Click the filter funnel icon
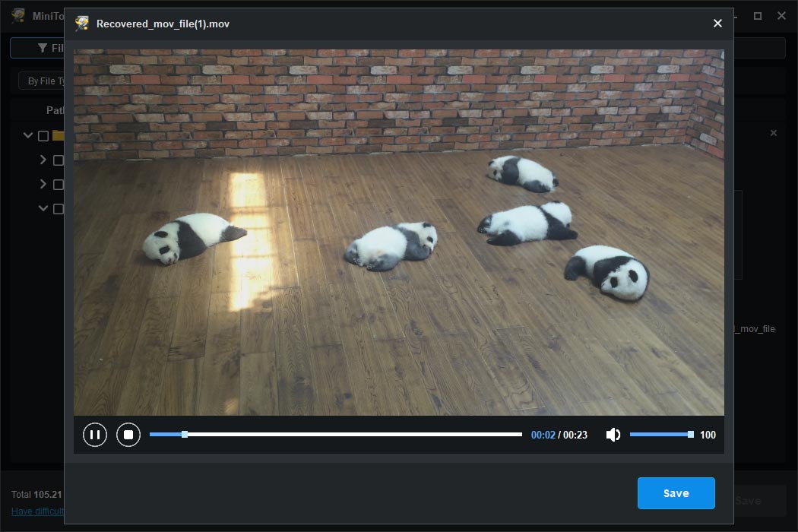 tap(43, 48)
